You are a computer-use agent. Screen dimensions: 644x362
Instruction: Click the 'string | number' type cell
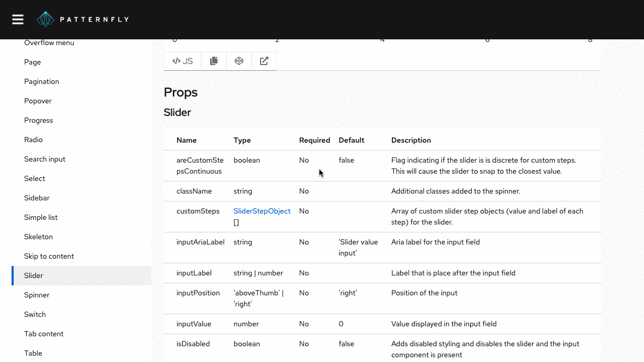tap(258, 273)
